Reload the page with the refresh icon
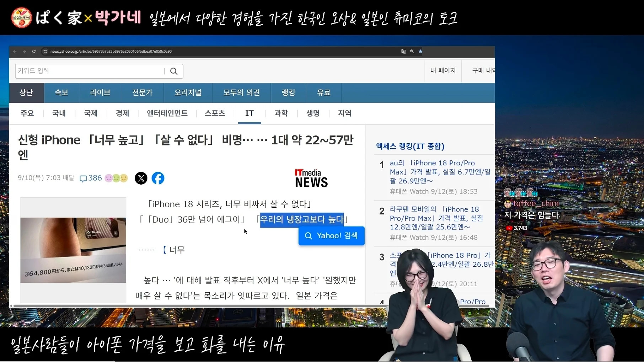The image size is (644, 362). [34, 52]
